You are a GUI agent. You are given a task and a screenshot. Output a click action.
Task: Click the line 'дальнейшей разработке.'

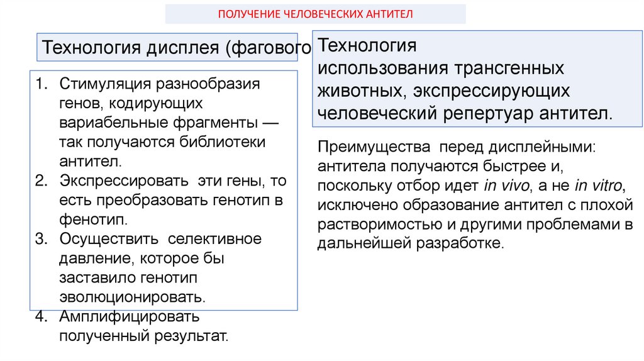coord(411,243)
